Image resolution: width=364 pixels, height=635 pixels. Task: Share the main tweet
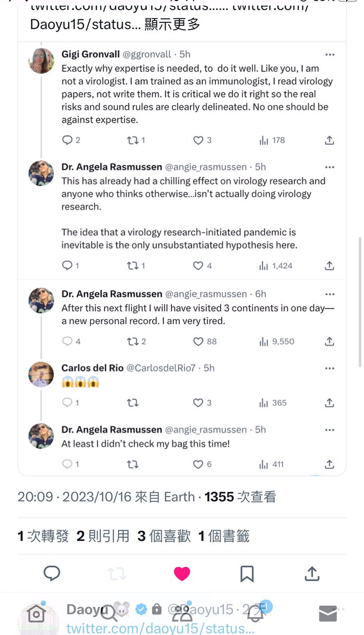pos(312,574)
